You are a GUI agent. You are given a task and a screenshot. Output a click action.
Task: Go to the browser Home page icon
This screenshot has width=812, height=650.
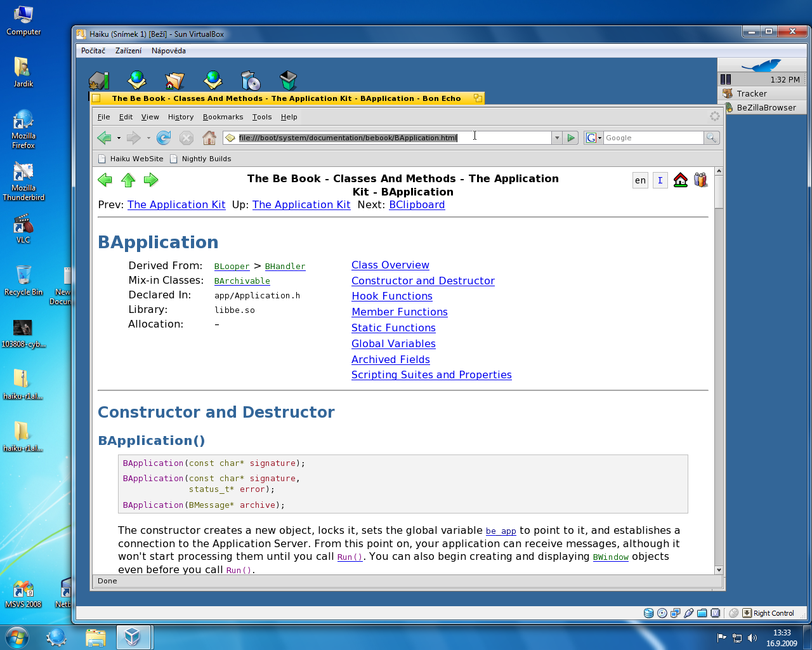209,138
